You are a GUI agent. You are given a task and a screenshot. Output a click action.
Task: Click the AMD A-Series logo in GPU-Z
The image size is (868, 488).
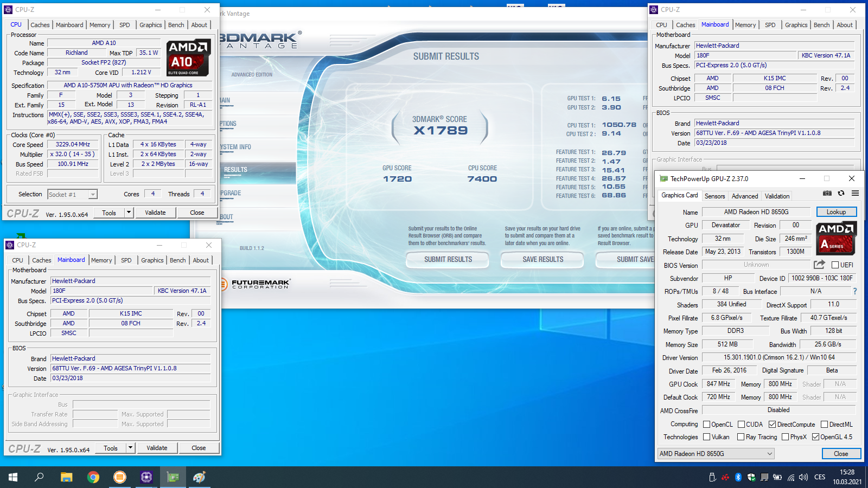click(835, 238)
